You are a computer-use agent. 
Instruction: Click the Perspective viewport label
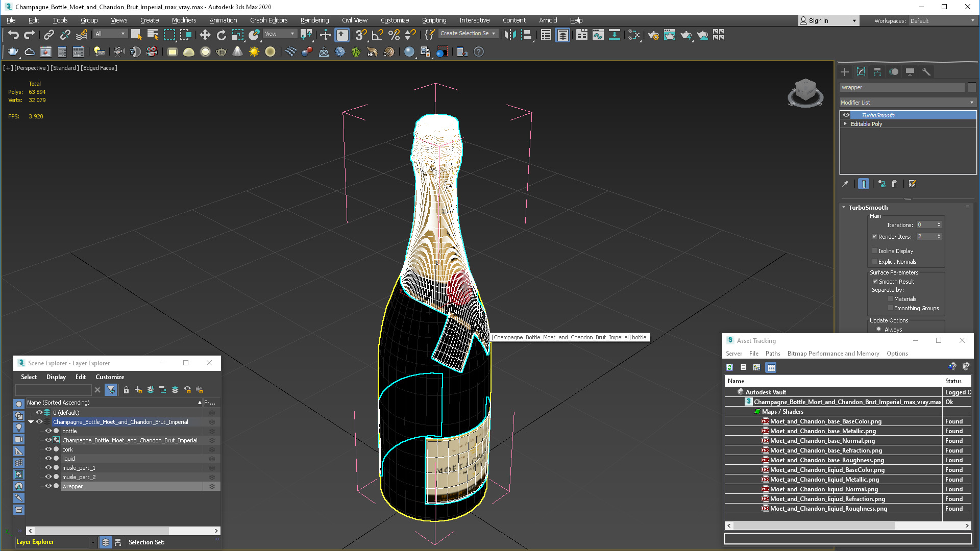coord(32,68)
